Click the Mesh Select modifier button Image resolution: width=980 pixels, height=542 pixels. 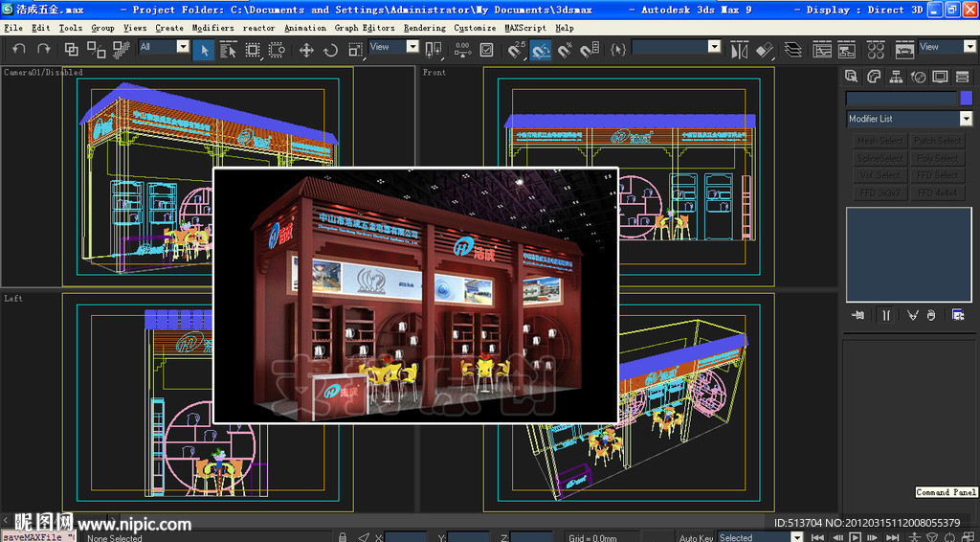(x=880, y=141)
